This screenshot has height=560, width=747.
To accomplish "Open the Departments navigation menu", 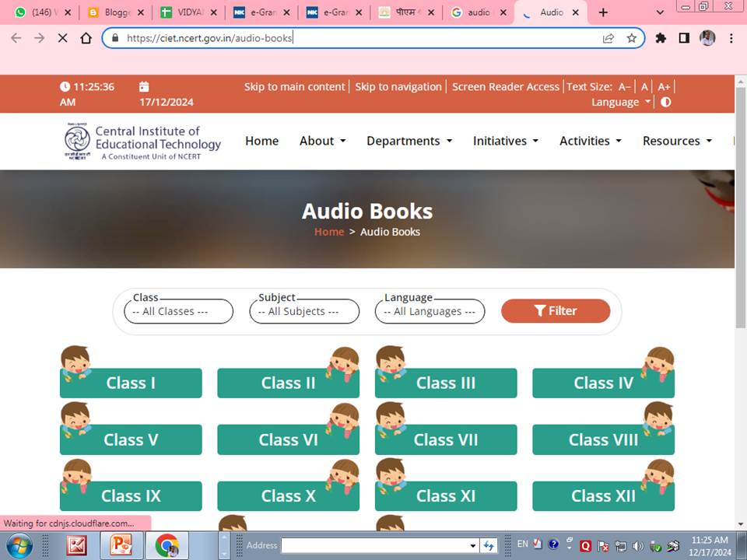I will tap(409, 141).
